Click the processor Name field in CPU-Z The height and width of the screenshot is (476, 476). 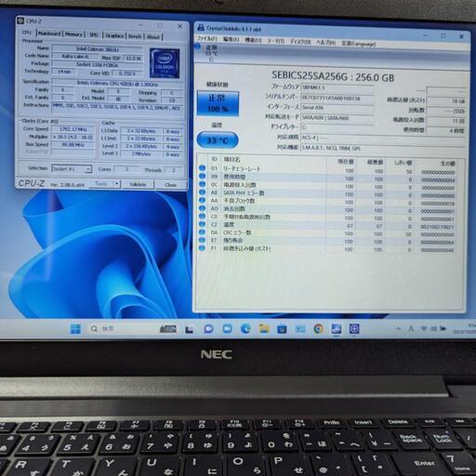pos(98,49)
